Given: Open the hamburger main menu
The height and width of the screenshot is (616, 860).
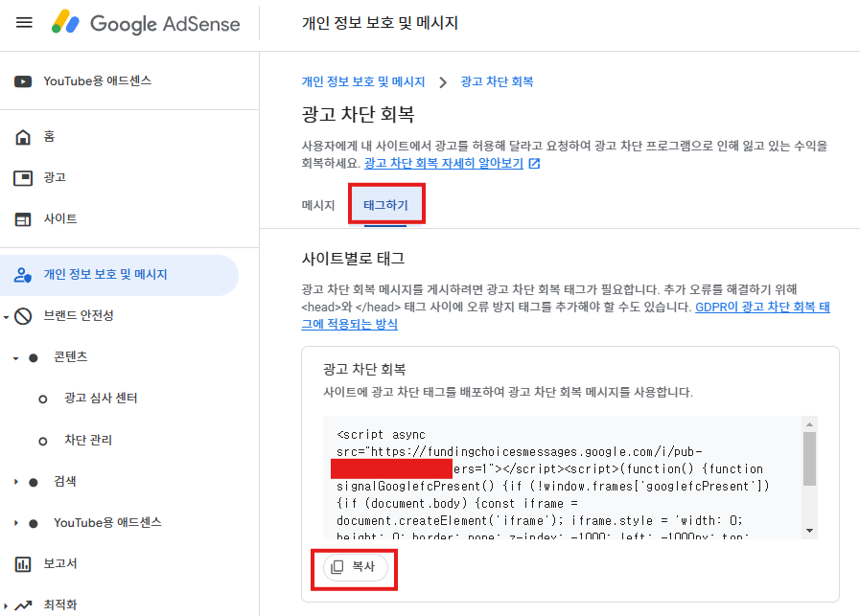Looking at the screenshot, I should point(24,22).
